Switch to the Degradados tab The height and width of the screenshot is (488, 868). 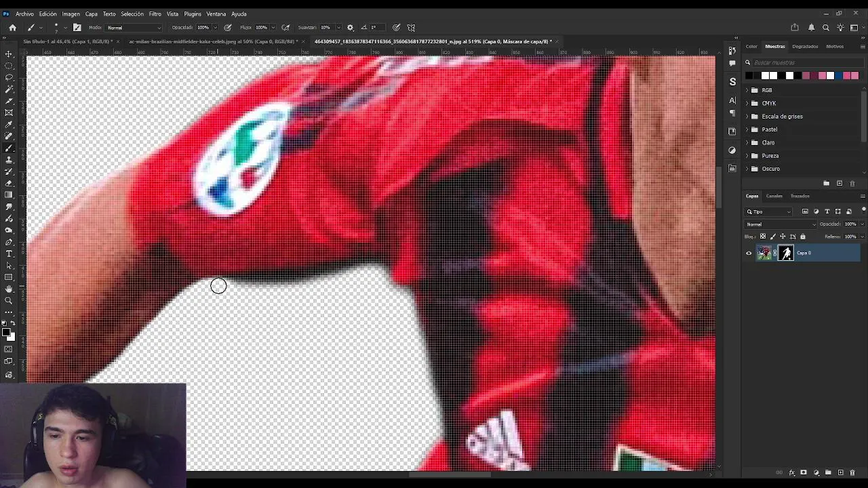click(x=805, y=46)
